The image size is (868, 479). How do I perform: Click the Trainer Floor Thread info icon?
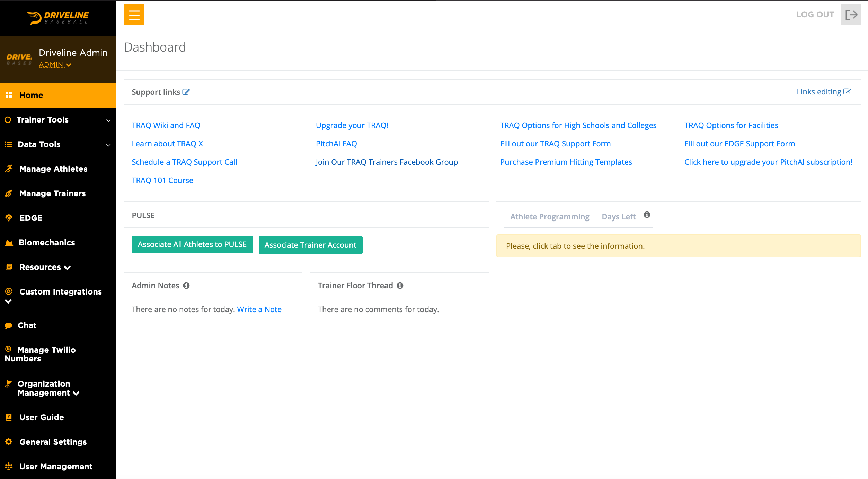click(x=400, y=286)
